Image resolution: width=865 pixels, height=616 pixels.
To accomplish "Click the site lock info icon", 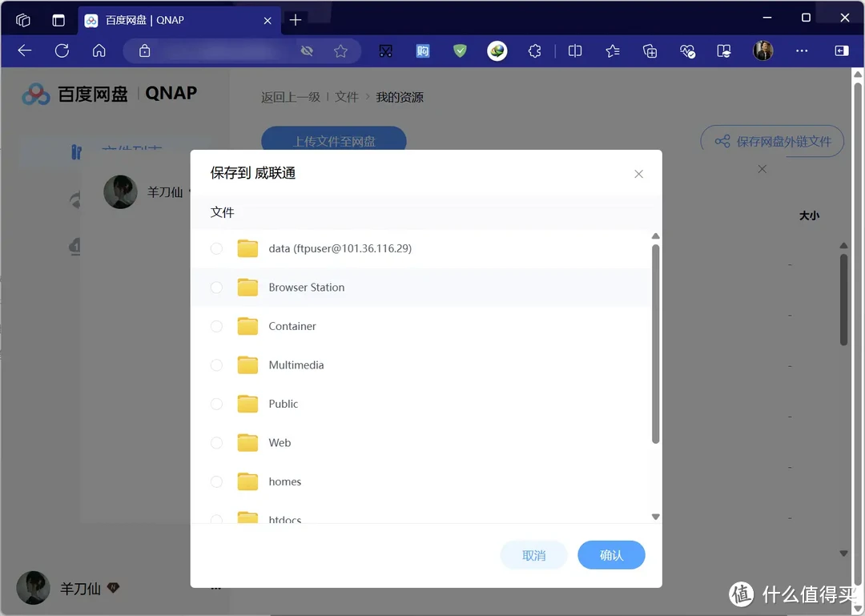I will pos(144,51).
